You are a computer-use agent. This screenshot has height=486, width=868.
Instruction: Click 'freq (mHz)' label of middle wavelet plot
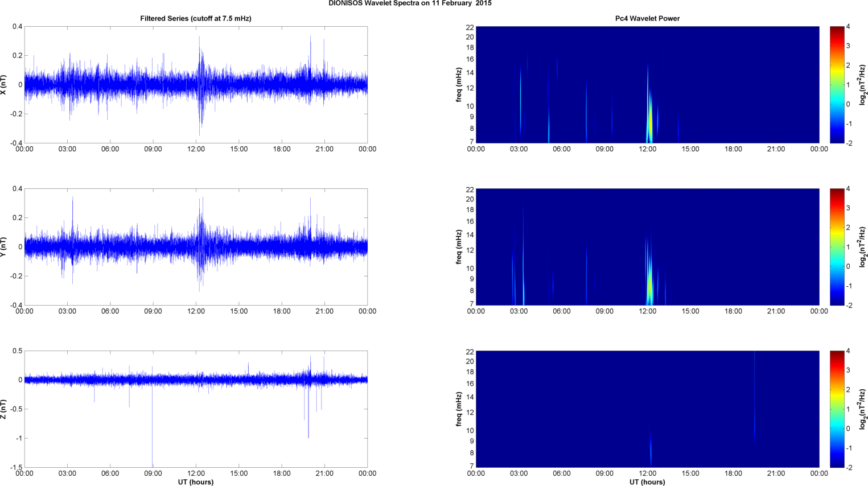459,247
